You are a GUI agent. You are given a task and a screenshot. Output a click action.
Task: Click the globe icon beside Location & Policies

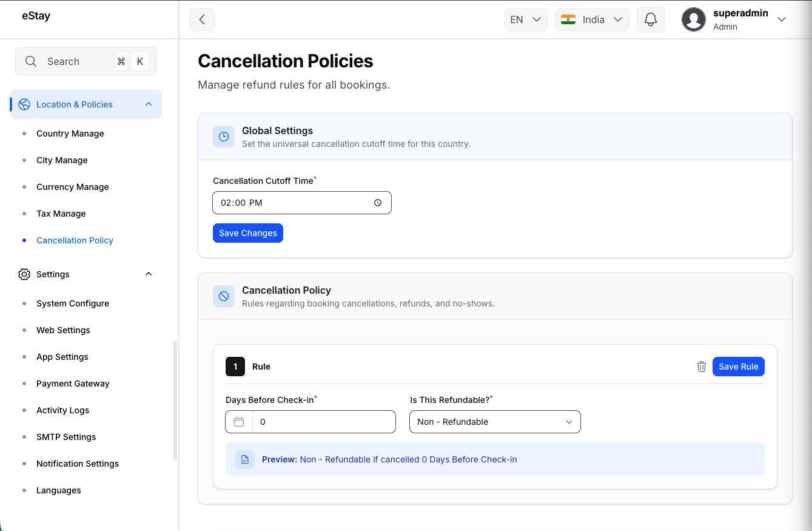click(x=24, y=104)
